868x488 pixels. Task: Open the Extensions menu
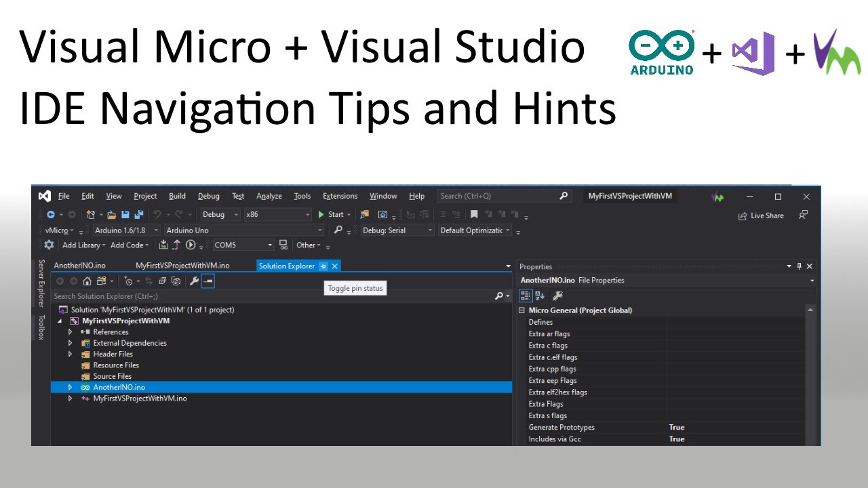[340, 196]
